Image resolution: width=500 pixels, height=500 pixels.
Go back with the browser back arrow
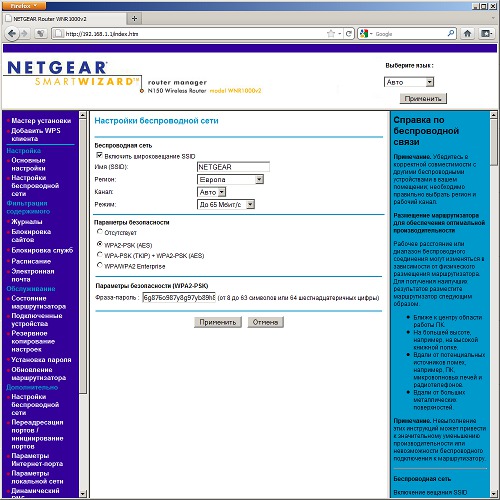[x=12, y=33]
